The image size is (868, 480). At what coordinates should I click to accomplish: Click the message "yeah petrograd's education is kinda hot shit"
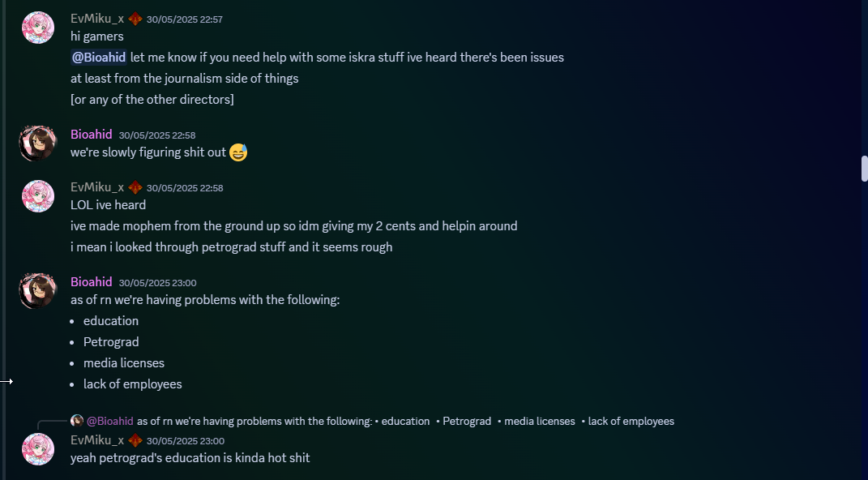coord(190,458)
